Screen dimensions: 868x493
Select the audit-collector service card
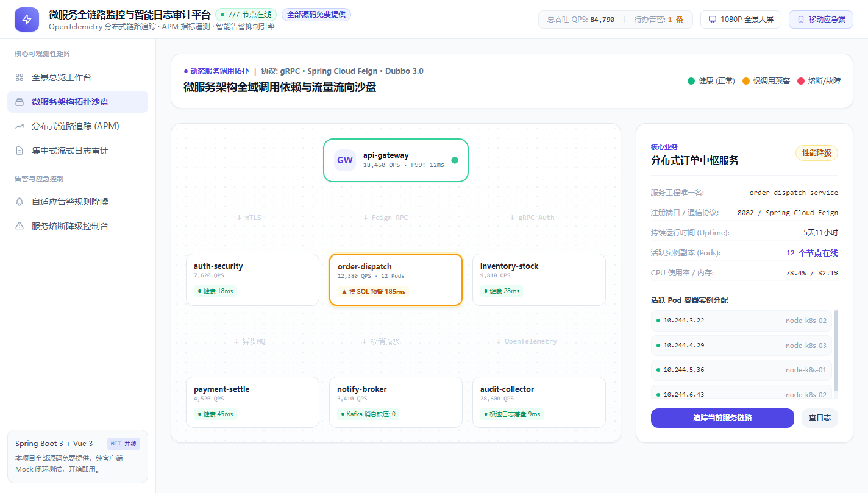click(539, 402)
